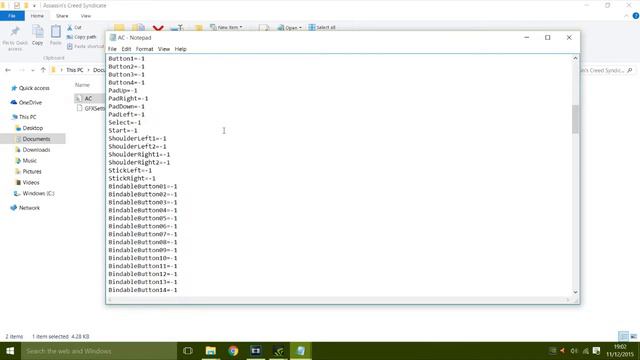The height and width of the screenshot is (360, 640).
Task: Click the red Delete X icon in ribbon
Action: 158,28
